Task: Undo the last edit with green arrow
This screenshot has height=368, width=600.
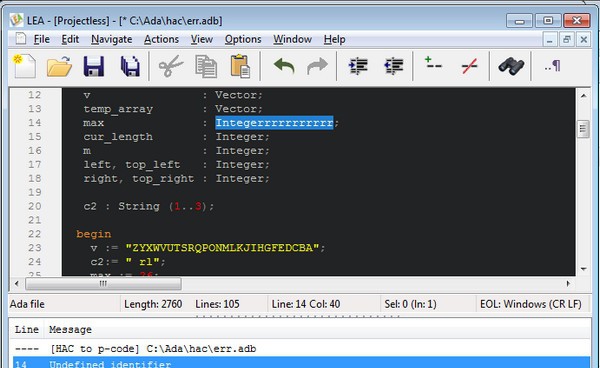Action: click(284, 66)
